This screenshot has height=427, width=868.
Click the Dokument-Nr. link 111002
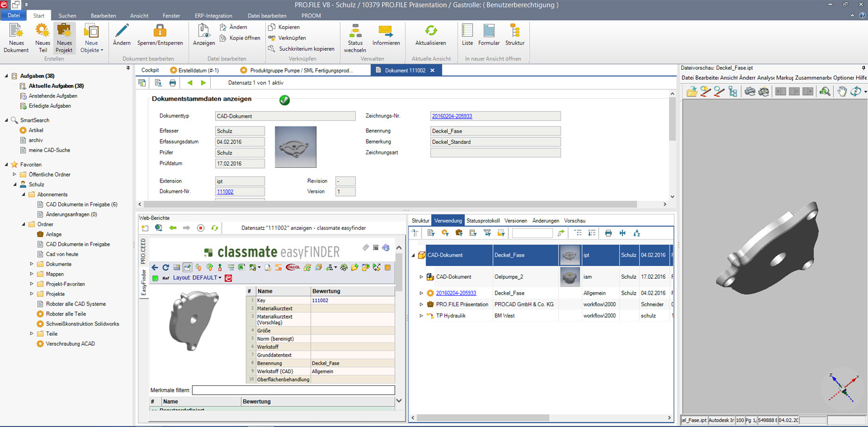point(225,192)
